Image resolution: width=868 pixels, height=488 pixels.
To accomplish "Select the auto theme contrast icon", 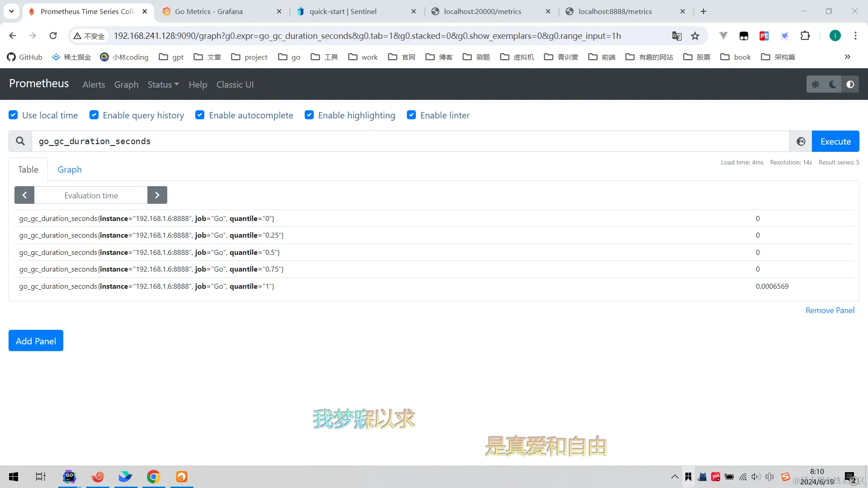I will [850, 84].
